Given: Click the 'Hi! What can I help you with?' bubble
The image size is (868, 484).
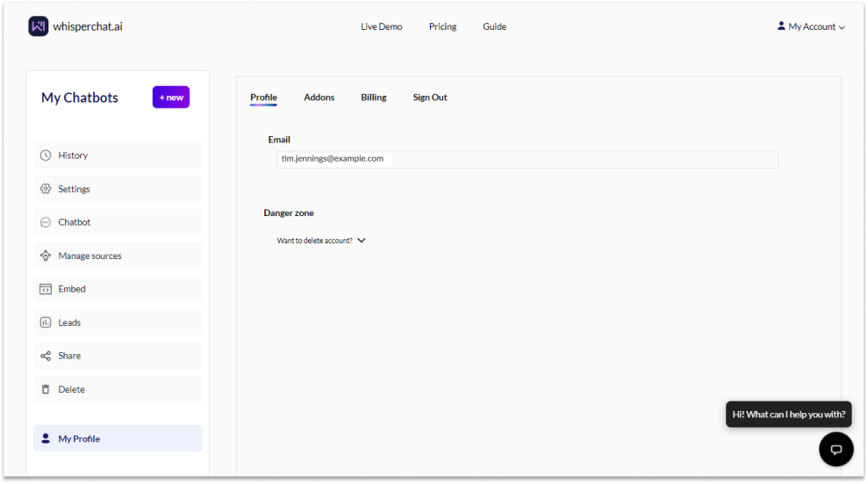Looking at the screenshot, I should (788, 415).
